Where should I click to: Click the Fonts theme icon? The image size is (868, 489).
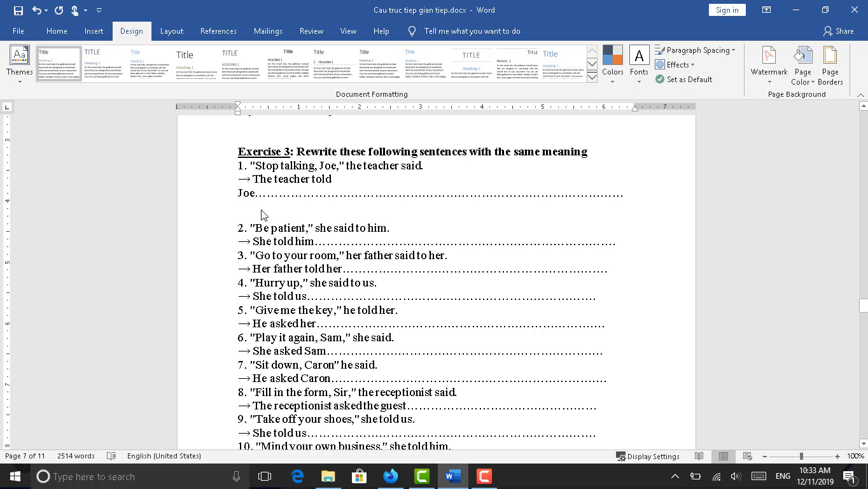point(639,64)
